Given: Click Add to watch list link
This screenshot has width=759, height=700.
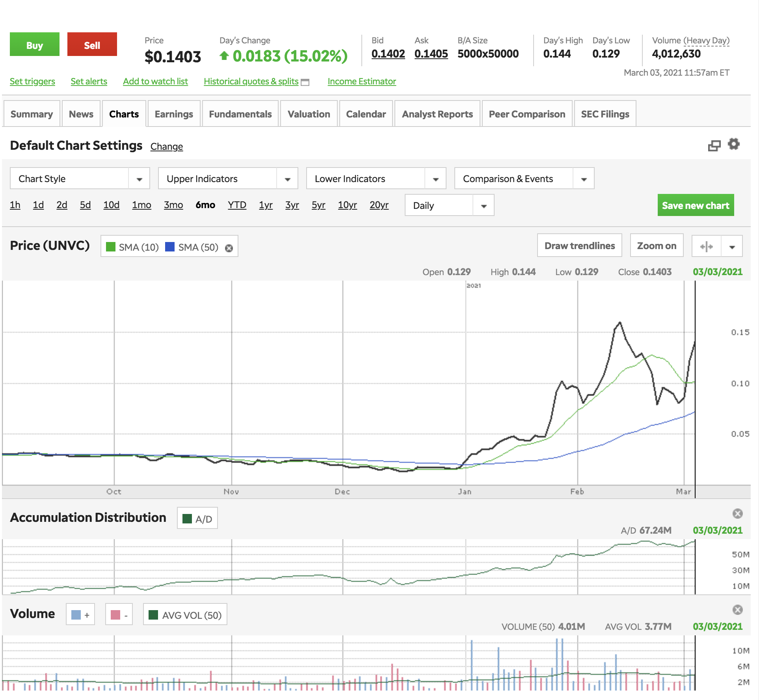Looking at the screenshot, I should click(x=155, y=81).
